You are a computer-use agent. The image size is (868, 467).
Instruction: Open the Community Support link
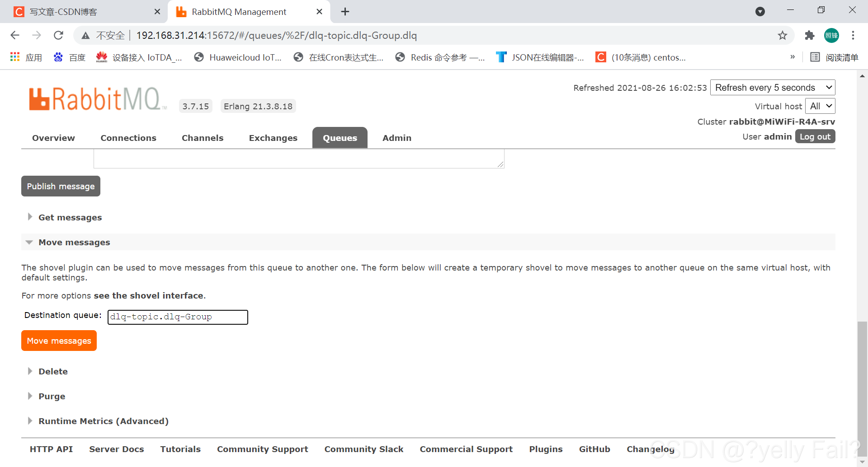[262, 449]
